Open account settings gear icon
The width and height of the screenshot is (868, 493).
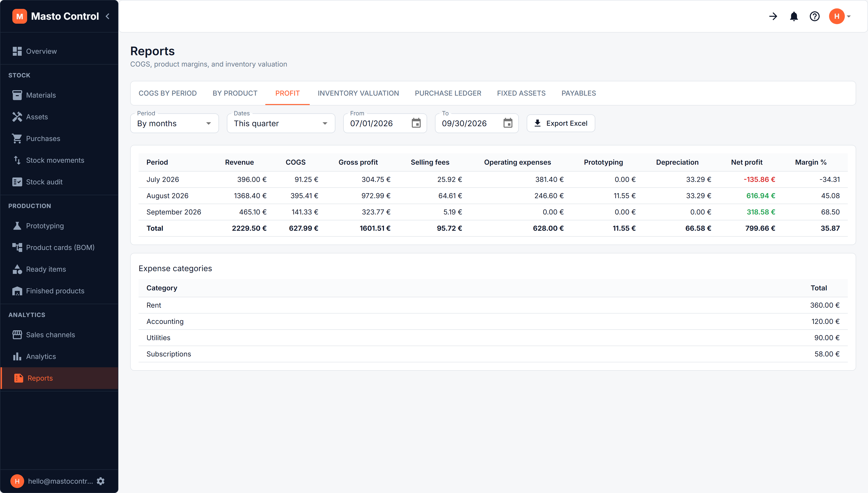[x=101, y=481]
